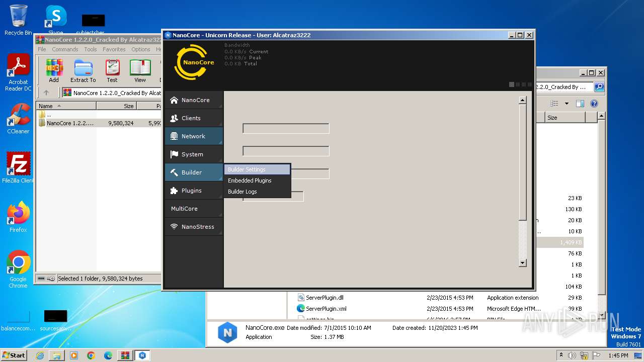Open Microsoft Edge from taskbar
This screenshot has height=362, width=644.
108,355
